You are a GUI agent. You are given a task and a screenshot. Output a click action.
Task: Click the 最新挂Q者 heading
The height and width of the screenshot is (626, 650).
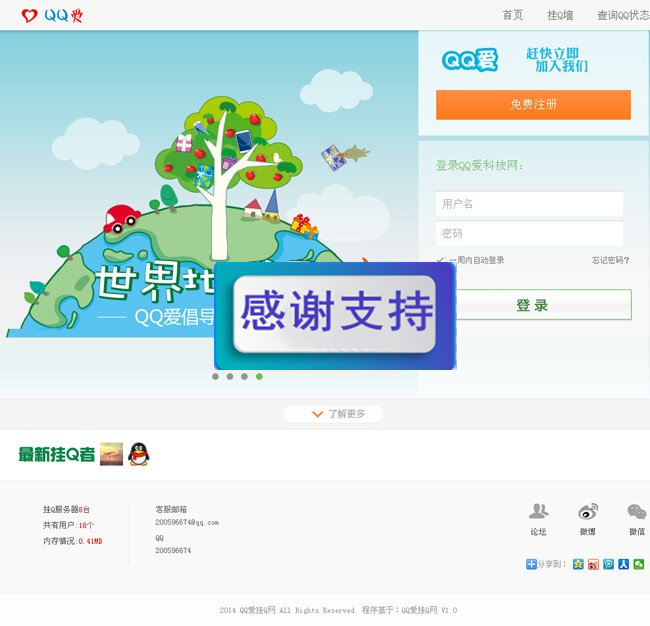pyautogui.click(x=57, y=454)
